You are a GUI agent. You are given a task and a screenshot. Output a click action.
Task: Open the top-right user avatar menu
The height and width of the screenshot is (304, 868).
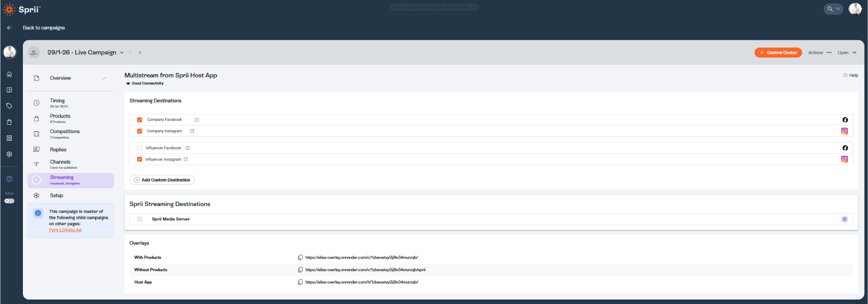(x=855, y=8)
